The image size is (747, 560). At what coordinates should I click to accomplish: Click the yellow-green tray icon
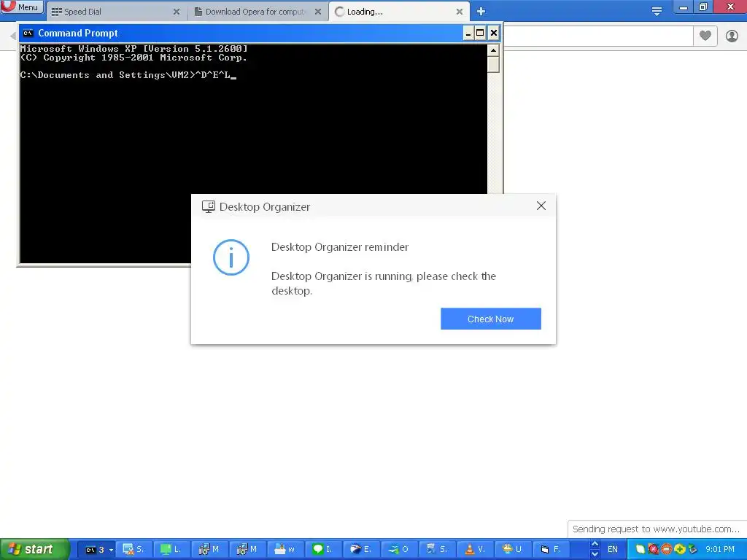(679, 550)
